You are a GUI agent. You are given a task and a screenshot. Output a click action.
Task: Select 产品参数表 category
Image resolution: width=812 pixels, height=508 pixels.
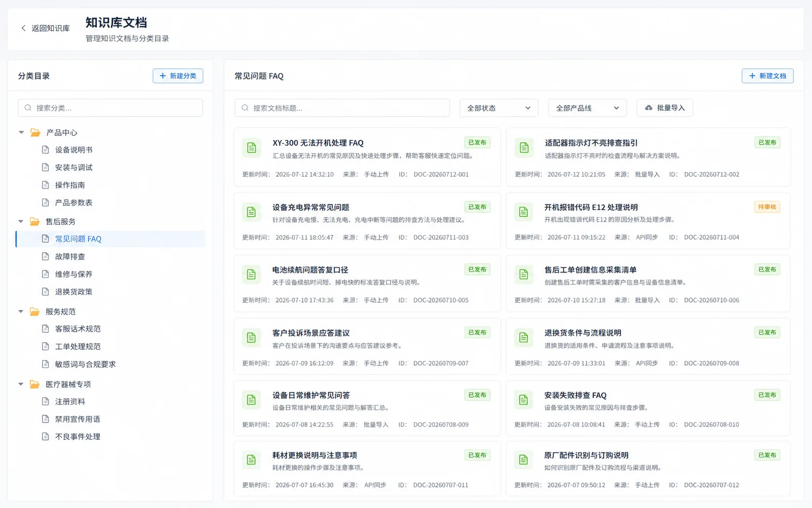tap(74, 203)
